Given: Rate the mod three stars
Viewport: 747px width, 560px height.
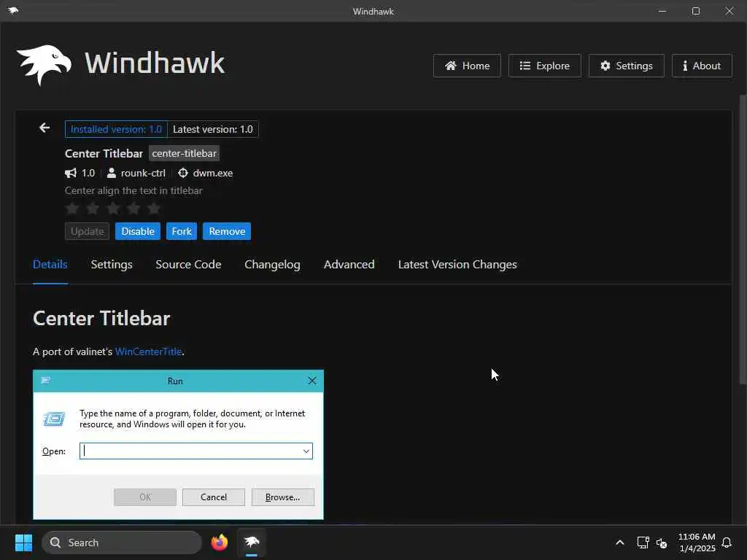Looking at the screenshot, I should (113, 208).
